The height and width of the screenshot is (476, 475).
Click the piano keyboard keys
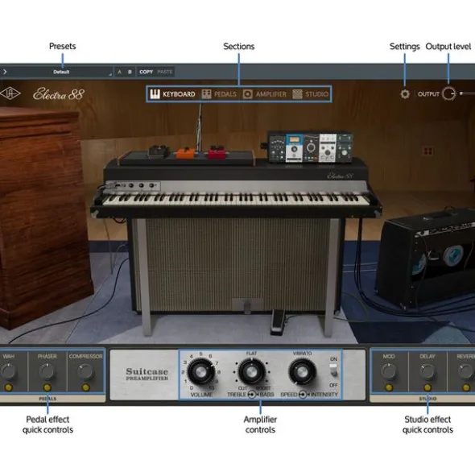pos(235,199)
